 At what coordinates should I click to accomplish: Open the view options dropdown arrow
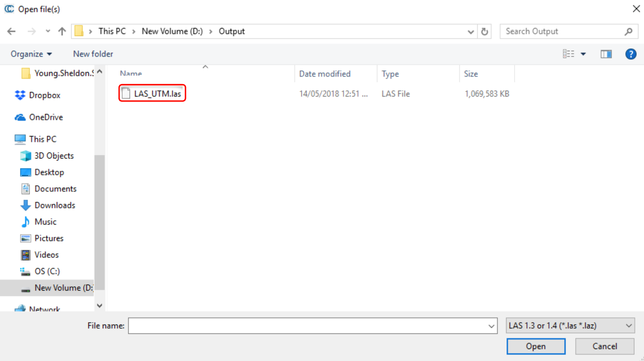click(x=583, y=54)
